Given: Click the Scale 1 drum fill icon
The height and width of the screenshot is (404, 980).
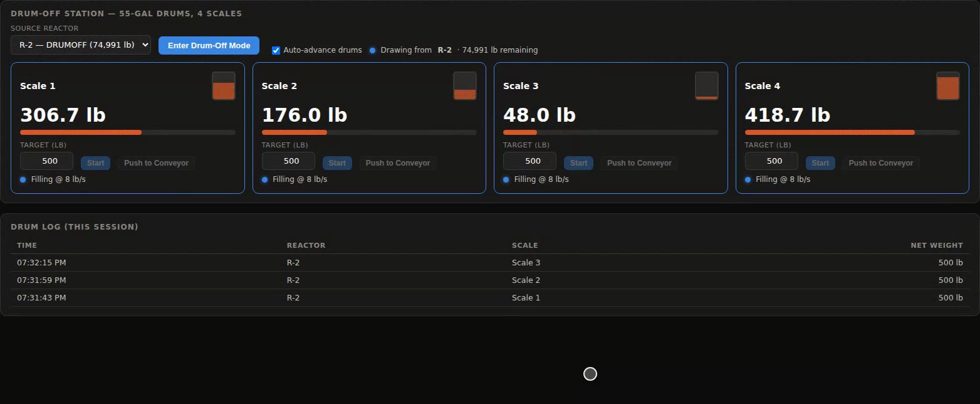Looking at the screenshot, I should [224, 86].
